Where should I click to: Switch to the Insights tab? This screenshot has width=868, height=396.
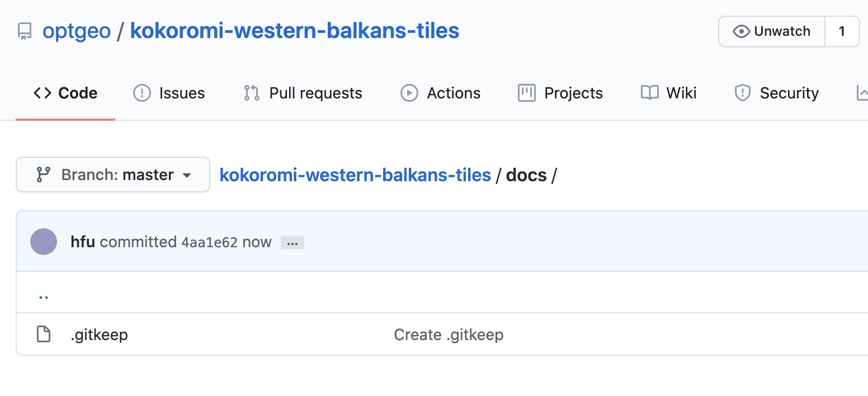pyautogui.click(x=864, y=93)
